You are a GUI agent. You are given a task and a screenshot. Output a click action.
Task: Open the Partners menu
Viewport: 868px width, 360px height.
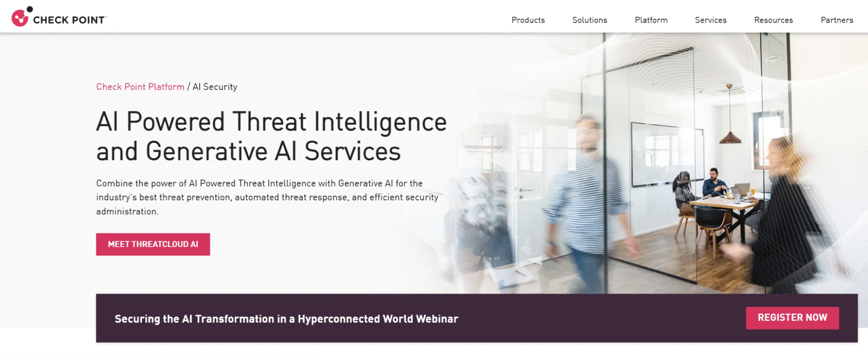837,20
